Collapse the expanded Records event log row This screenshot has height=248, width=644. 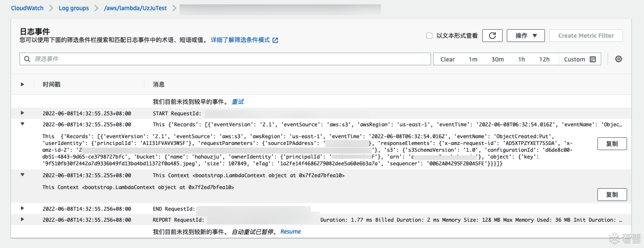[22, 124]
